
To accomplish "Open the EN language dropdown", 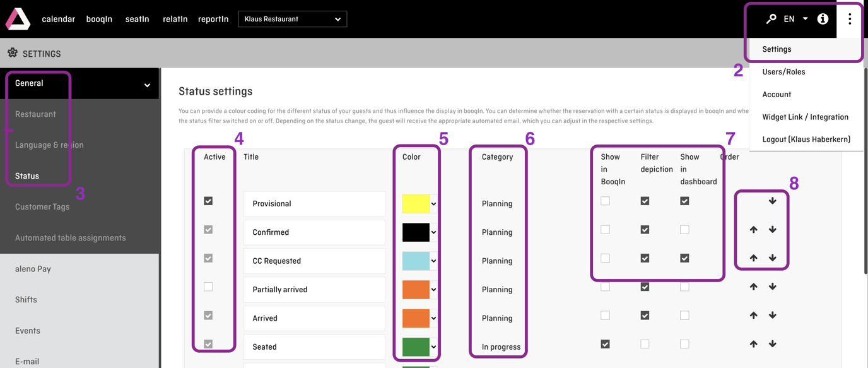I will coord(795,19).
